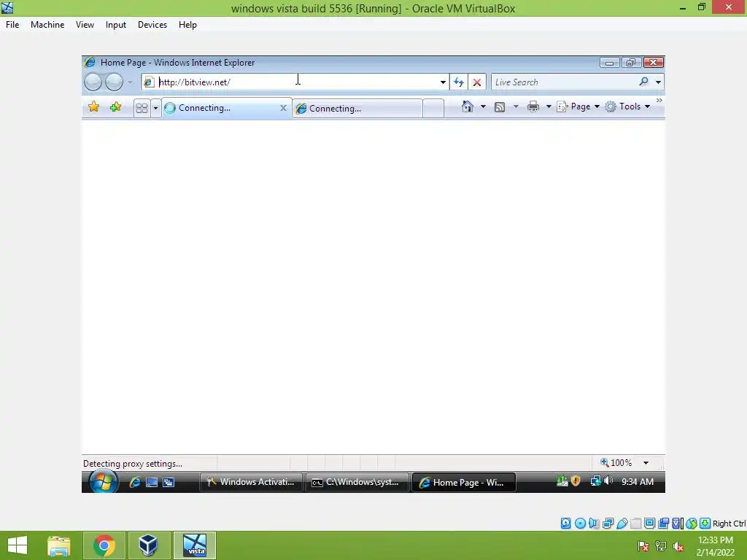The height and width of the screenshot is (560, 747).
Task: Click the host network tray icon
Action: pyautogui.click(x=661, y=546)
